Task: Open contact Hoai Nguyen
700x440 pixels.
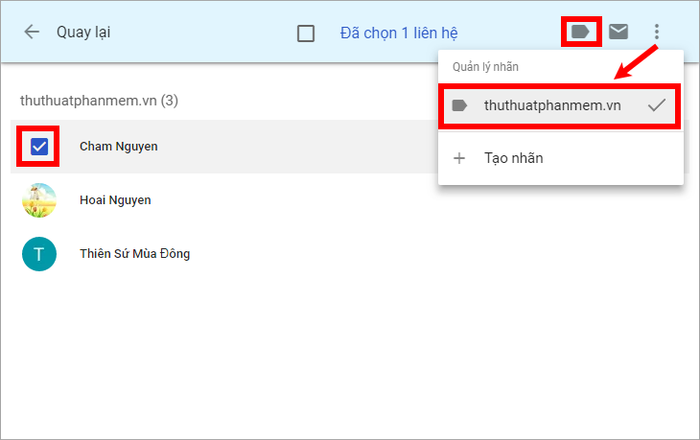Action: [x=115, y=200]
